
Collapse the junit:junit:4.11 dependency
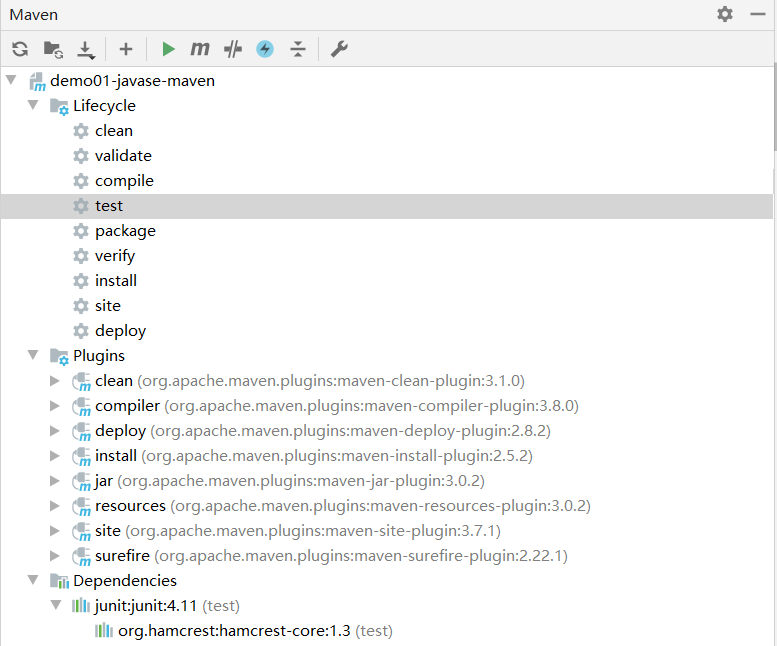[56, 605]
